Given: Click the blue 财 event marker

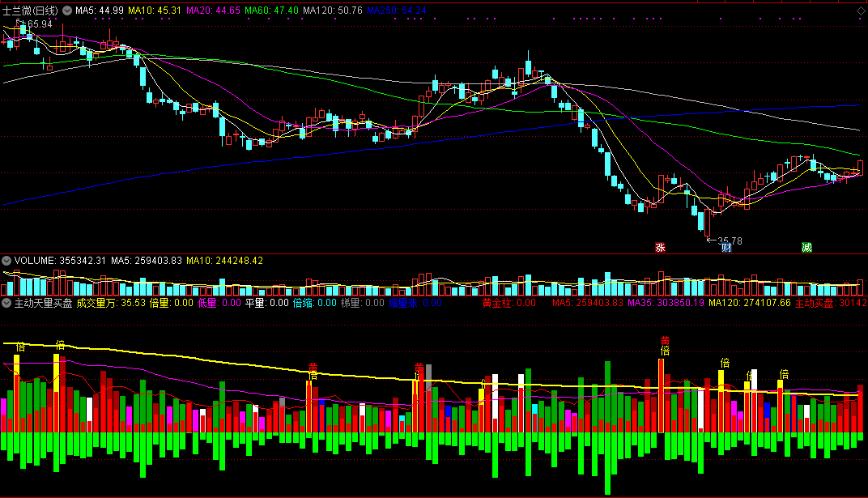Looking at the screenshot, I should [x=726, y=247].
